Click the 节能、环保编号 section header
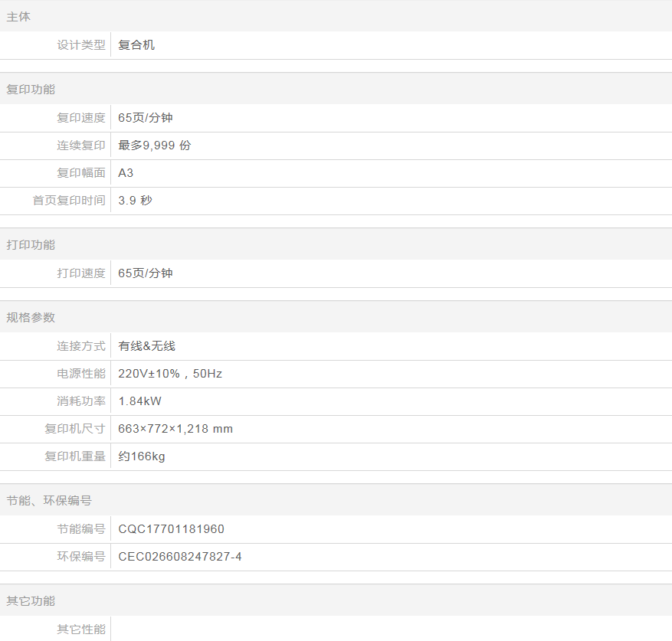This screenshot has height=641, width=672. [49, 501]
